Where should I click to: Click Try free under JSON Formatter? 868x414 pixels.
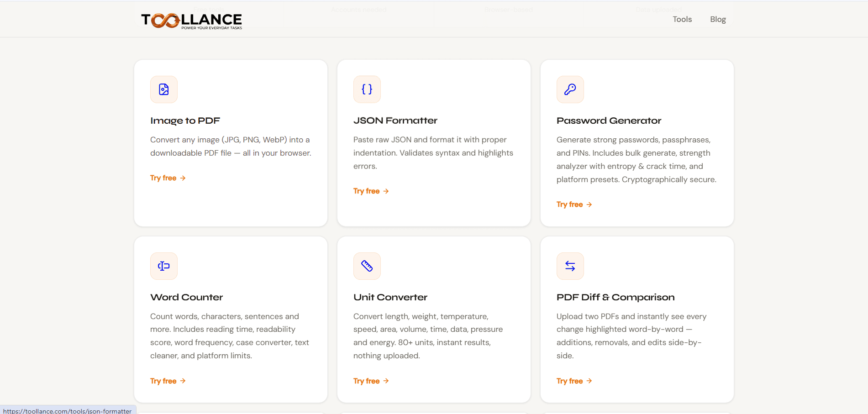(x=371, y=191)
